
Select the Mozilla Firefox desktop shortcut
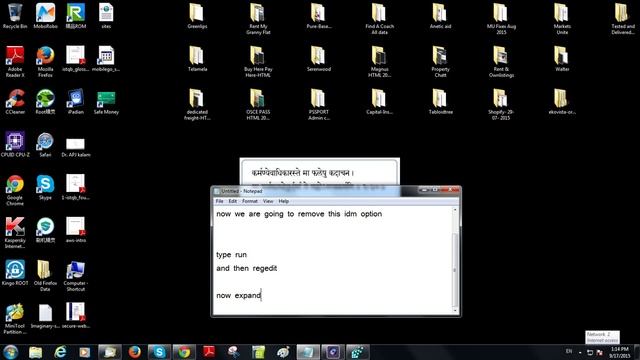(x=45, y=62)
